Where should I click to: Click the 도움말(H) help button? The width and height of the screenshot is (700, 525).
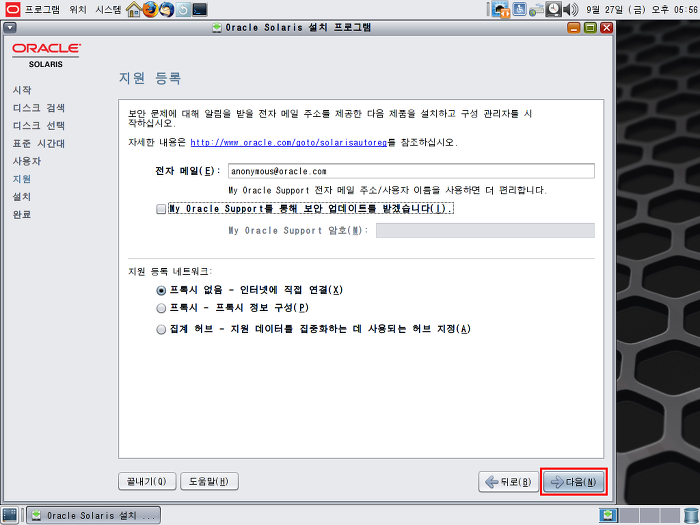click(x=209, y=481)
